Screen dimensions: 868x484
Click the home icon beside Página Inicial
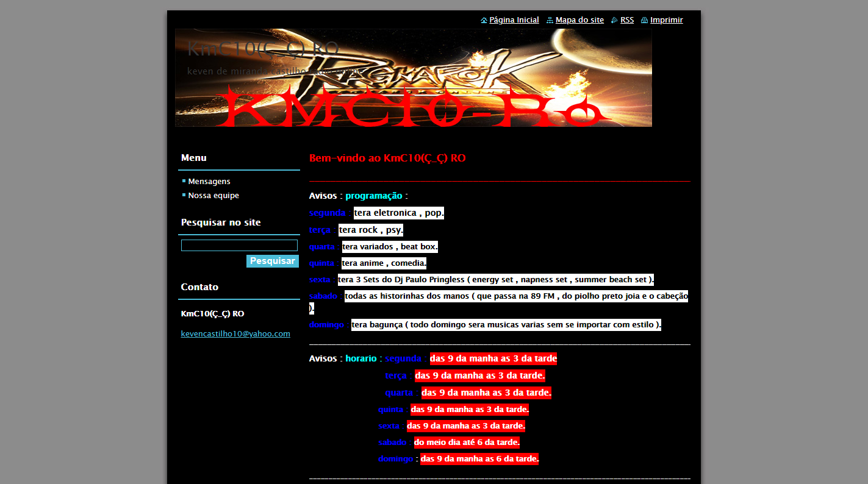[484, 20]
